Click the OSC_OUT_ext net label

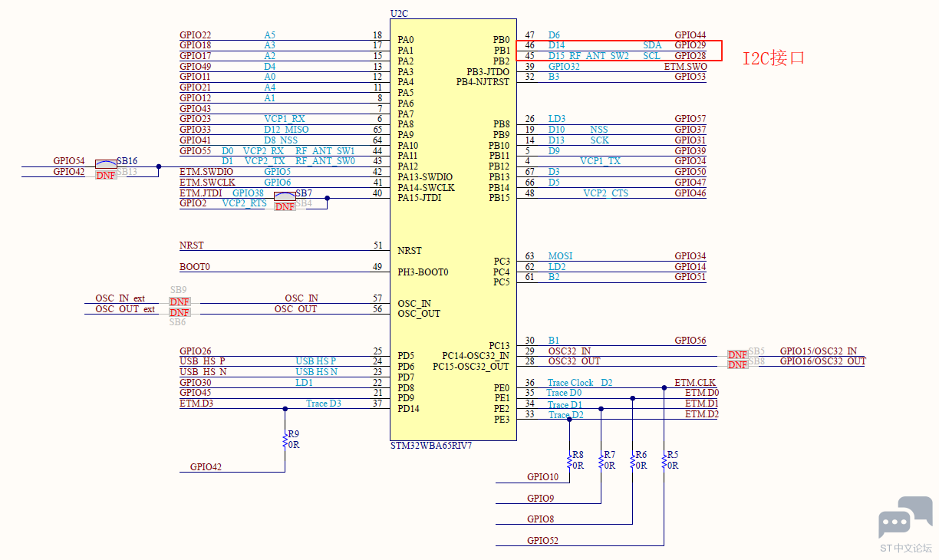[125, 309]
